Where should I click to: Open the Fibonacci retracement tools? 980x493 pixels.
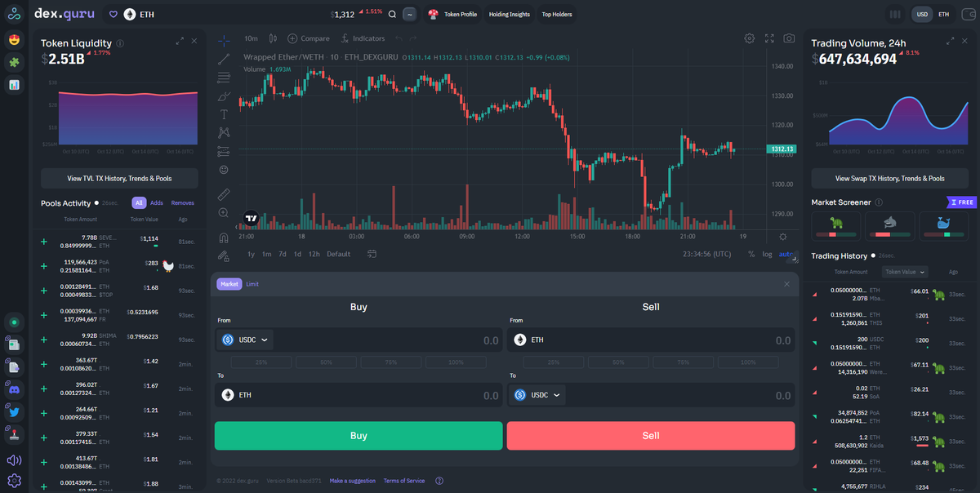click(x=224, y=78)
